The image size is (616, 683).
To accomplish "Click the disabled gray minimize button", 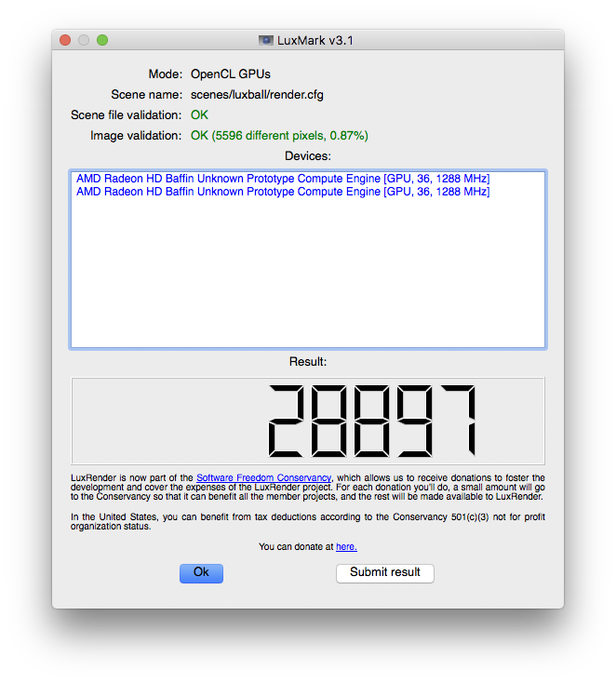I will pyautogui.click(x=84, y=40).
